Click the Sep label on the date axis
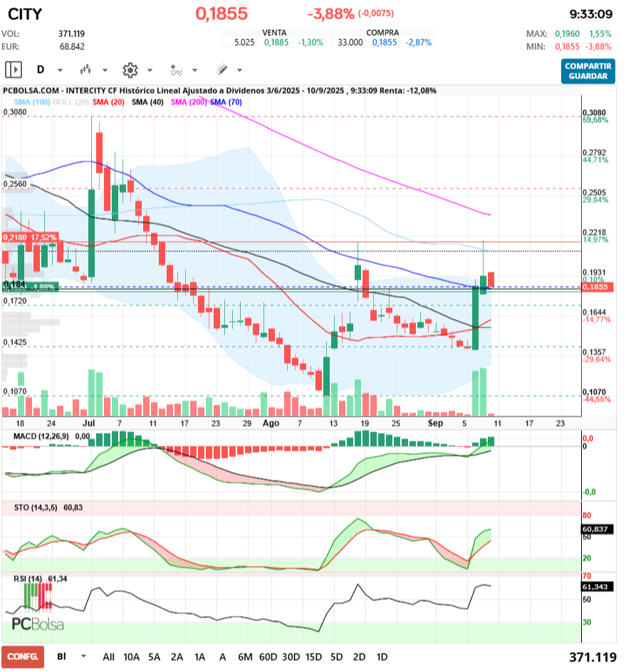626x672 pixels. pos(435,423)
